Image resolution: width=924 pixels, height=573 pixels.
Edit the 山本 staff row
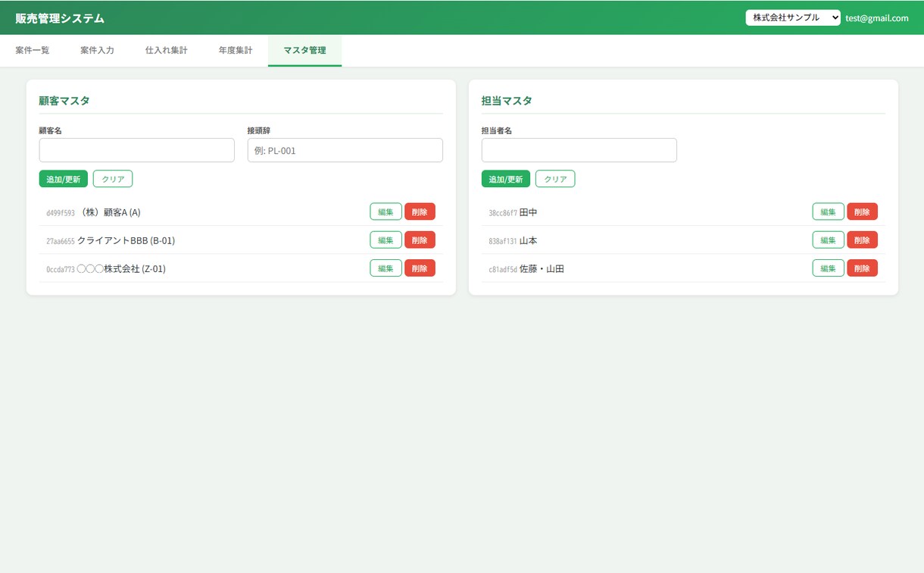tap(828, 240)
